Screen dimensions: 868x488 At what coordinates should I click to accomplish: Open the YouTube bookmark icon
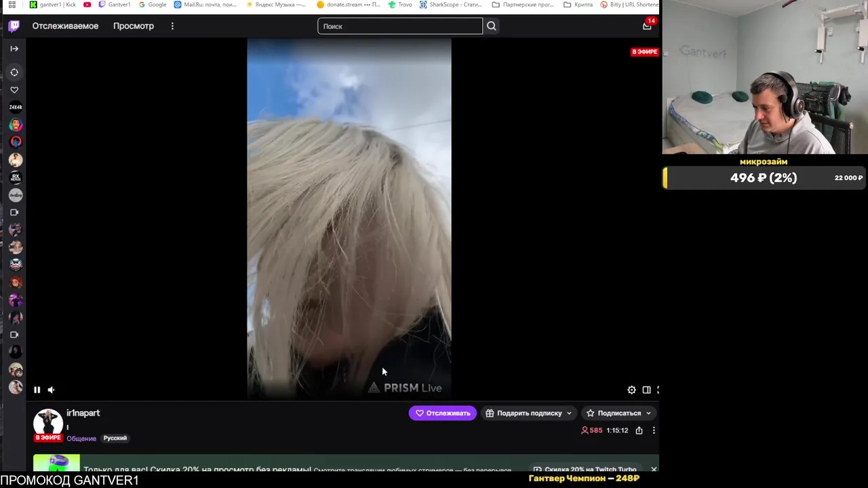[x=87, y=5]
